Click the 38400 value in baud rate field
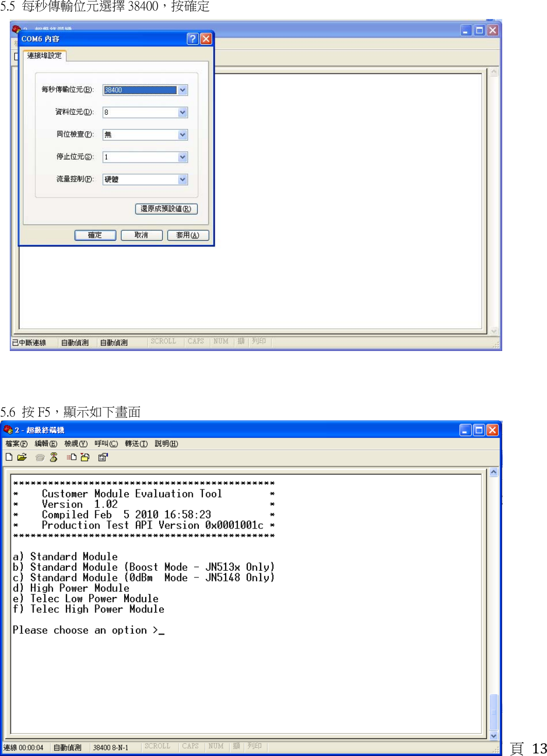This screenshot has height=756, width=547. (x=113, y=90)
